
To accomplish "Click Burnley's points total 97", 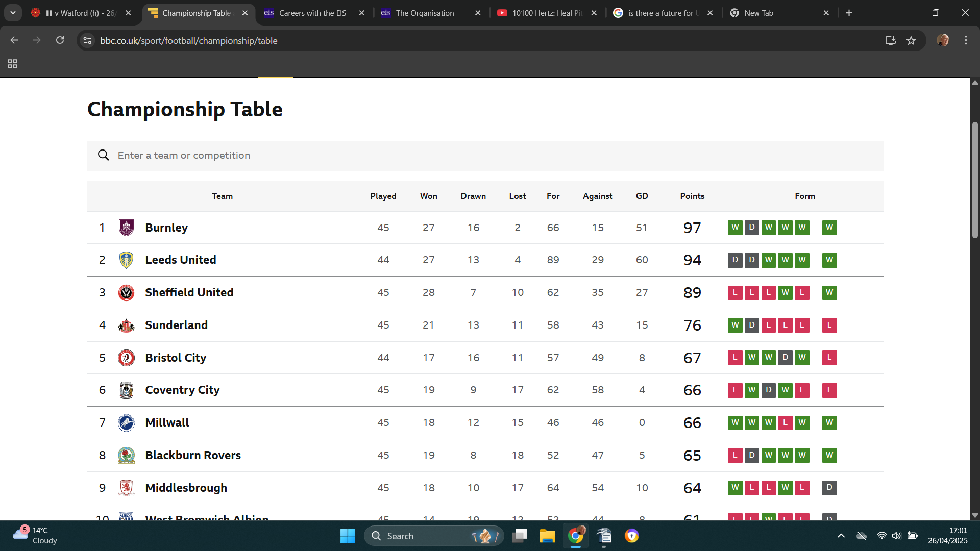I will [692, 228].
